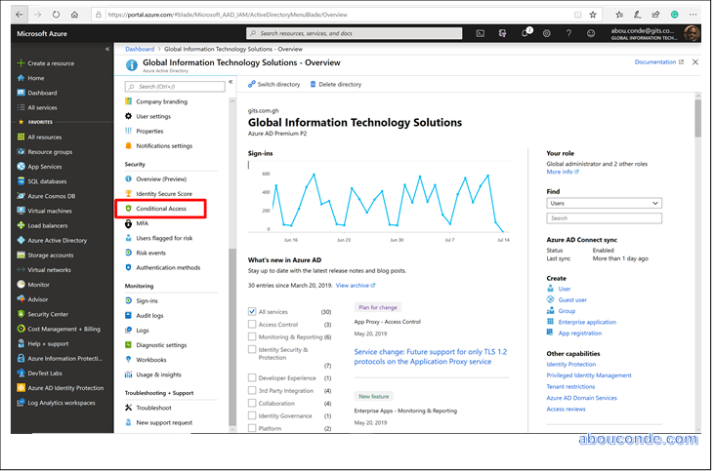Viewport: 714px width, 471px height.
Task: Uncheck the All services checkbox
Action: (x=252, y=312)
